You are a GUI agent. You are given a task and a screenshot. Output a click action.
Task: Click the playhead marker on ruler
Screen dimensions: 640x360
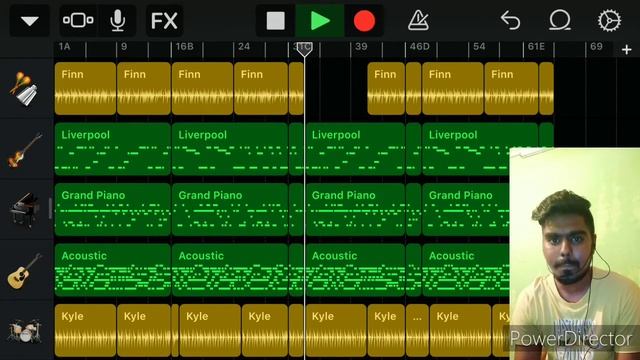click(x=304, y=49)
